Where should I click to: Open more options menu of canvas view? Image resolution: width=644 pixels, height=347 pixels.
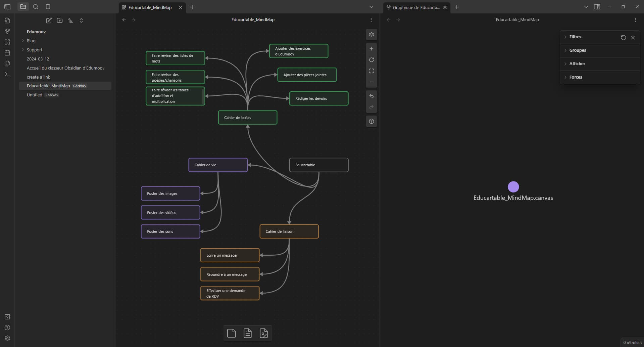371,20
